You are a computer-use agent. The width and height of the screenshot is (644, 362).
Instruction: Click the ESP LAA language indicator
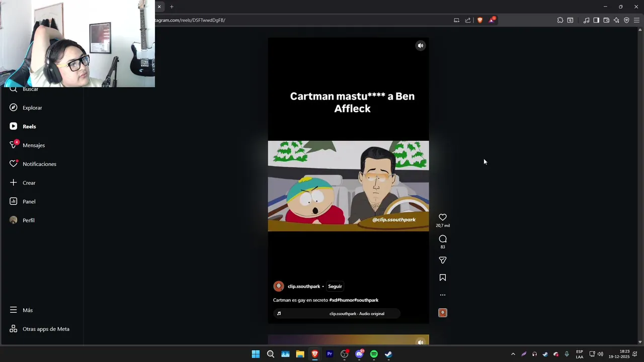point(580,354)
